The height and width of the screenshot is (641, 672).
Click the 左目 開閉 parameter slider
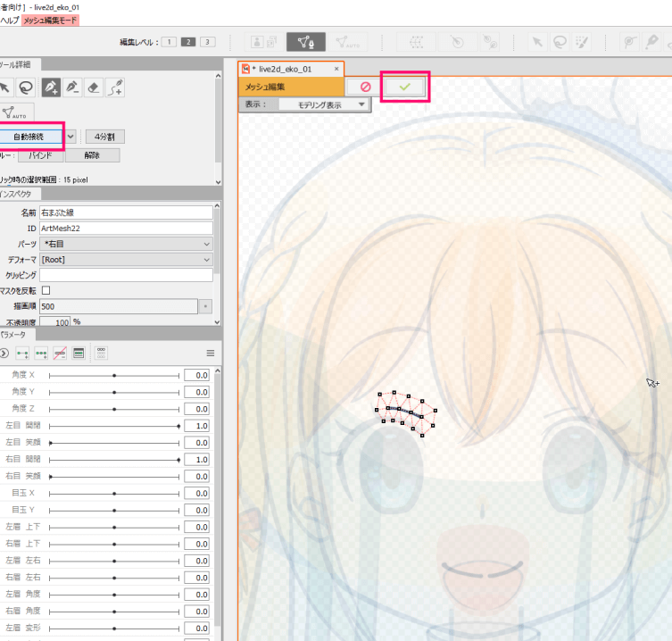114,426
